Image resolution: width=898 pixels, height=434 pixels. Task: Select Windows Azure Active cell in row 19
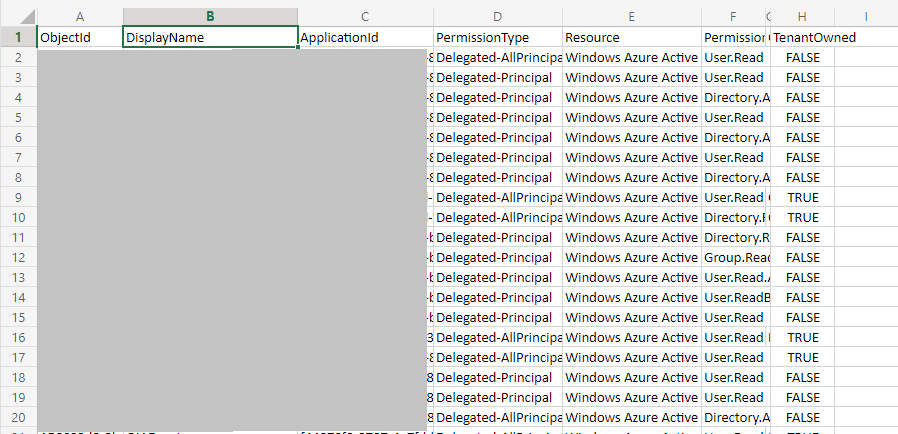coord(632,397)
